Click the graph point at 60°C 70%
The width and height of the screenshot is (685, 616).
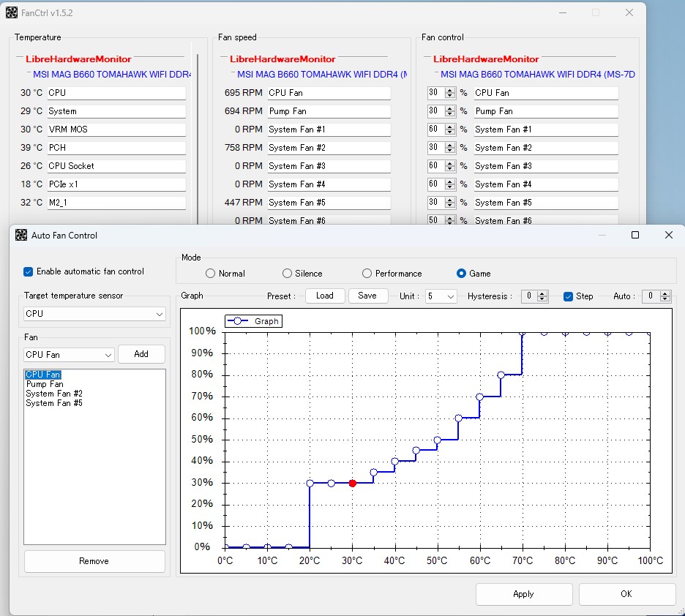coord(479,397)
